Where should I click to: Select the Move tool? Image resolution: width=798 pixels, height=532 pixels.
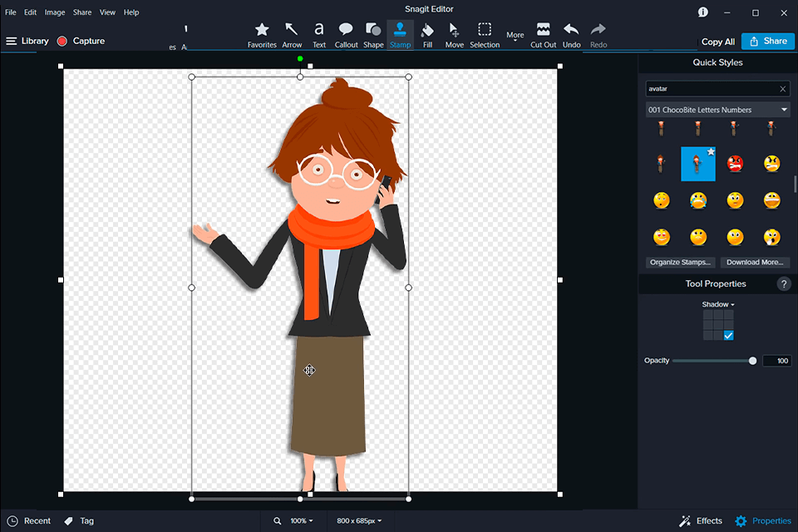tap(455, 35)
